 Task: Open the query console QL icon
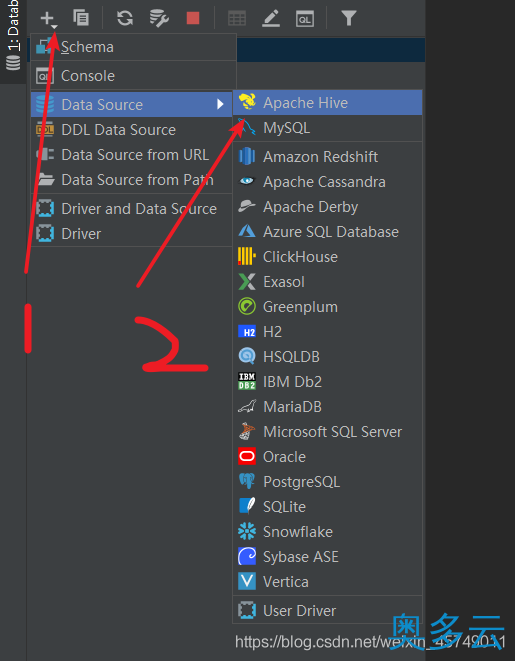(305, 19)
